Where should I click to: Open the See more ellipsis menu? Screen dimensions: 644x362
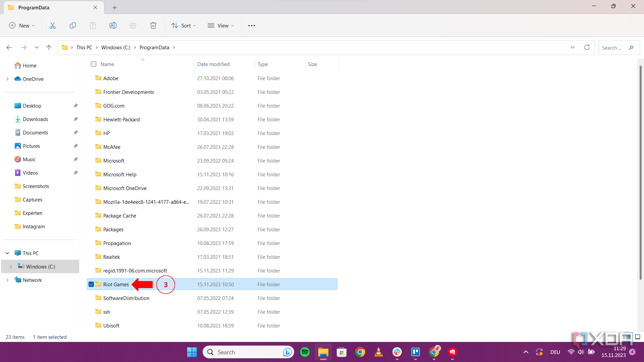(252, 25)
